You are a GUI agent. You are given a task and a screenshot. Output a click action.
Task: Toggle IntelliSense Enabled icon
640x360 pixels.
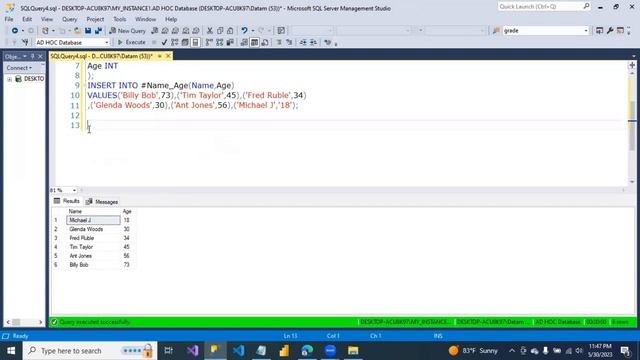point(196,42)
